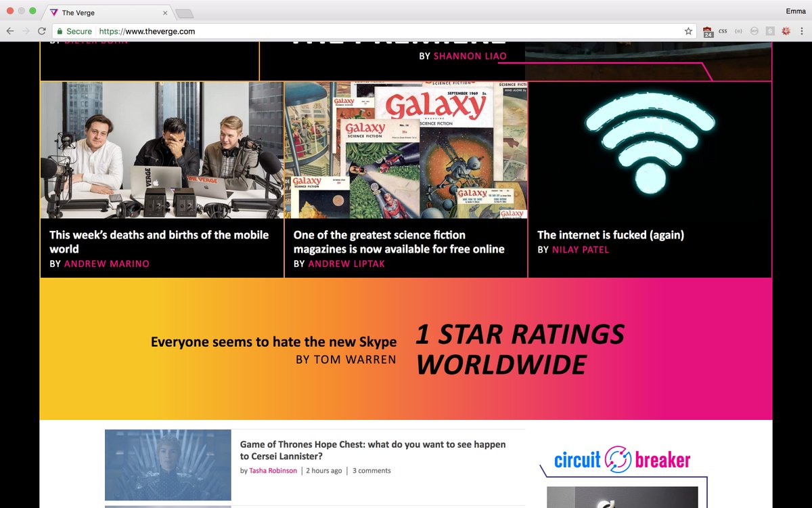Open the Circuit Breaker product image
This screenshot has width=812, height=508.
click(622, 497)
